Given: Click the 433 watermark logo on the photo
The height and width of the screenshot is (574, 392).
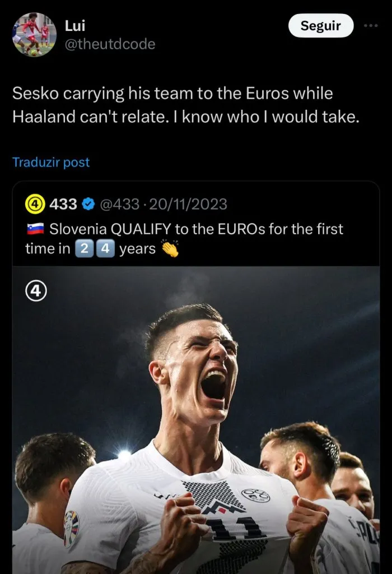Looking at the screenshot, I should [x=36, y=291].
